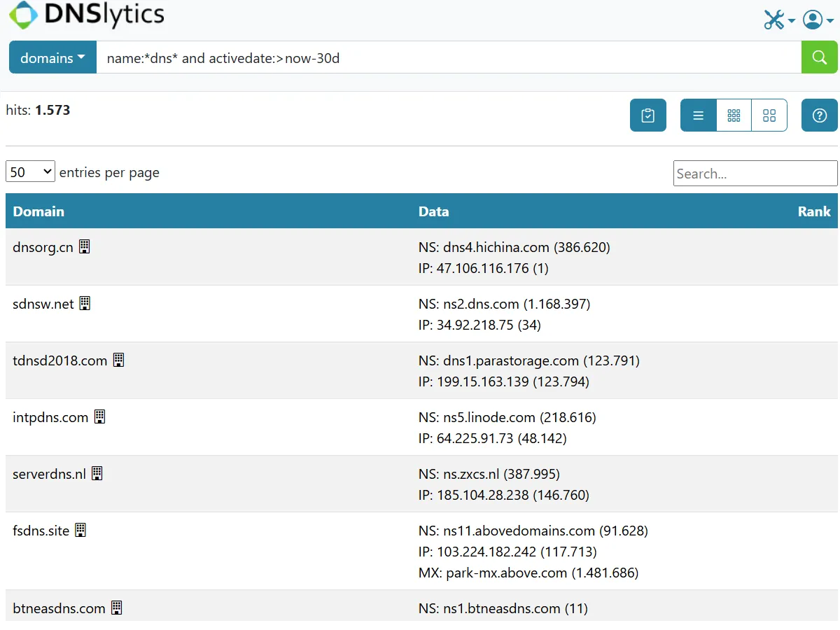The height and width of the screenshot is (630, 840).
Task: Open the fsdns.site domain link
Action: coord(41,531)
